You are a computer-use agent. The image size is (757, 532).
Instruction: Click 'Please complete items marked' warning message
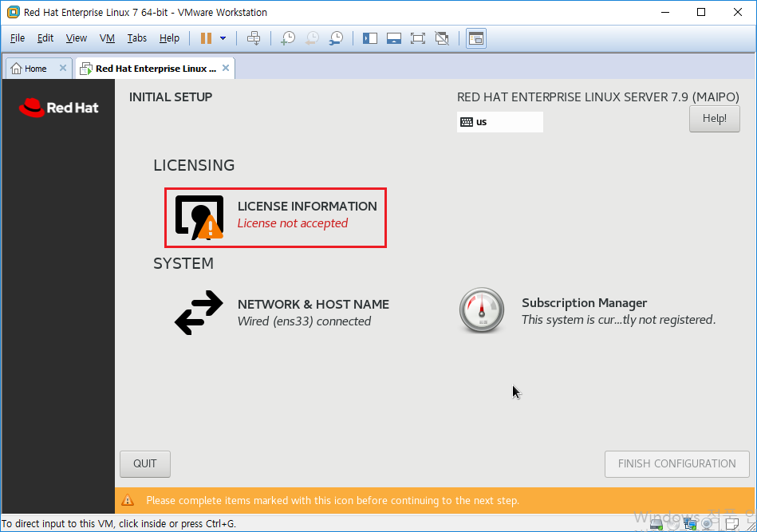pos(333,501)
